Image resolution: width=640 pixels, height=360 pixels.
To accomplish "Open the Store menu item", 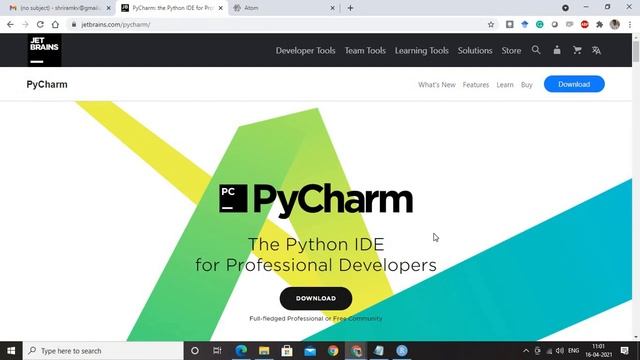I will pyautogui.click(x=511, y=50).
